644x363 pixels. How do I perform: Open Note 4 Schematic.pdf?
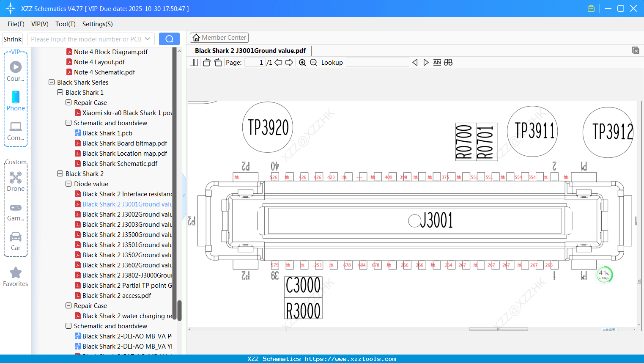point(104,72)
